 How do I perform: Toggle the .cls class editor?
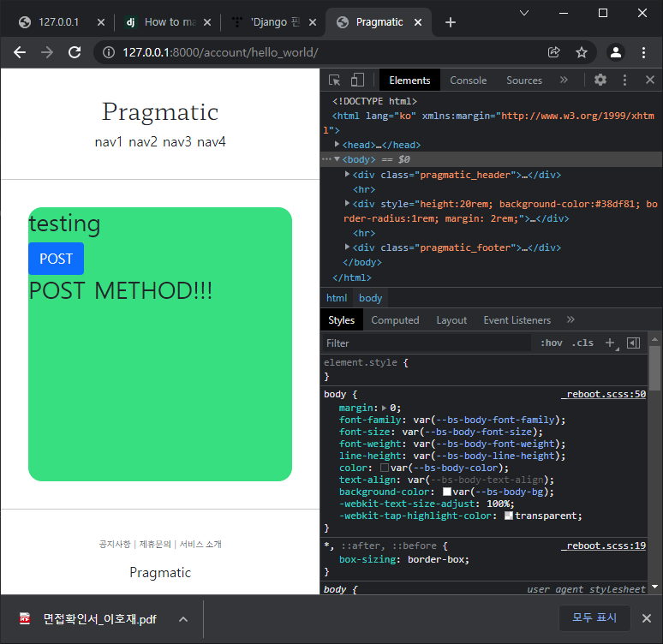(582, 343)
